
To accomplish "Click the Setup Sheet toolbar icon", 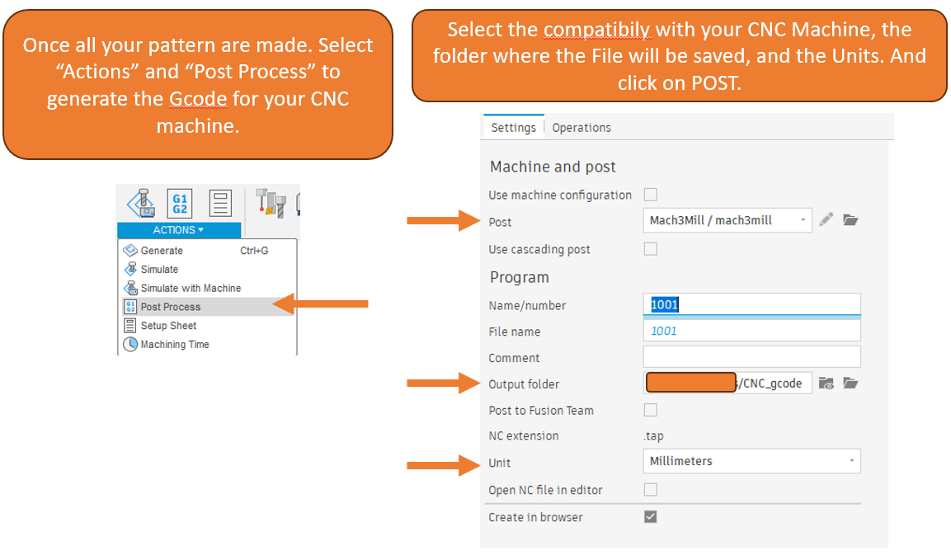I will [219, 203].
